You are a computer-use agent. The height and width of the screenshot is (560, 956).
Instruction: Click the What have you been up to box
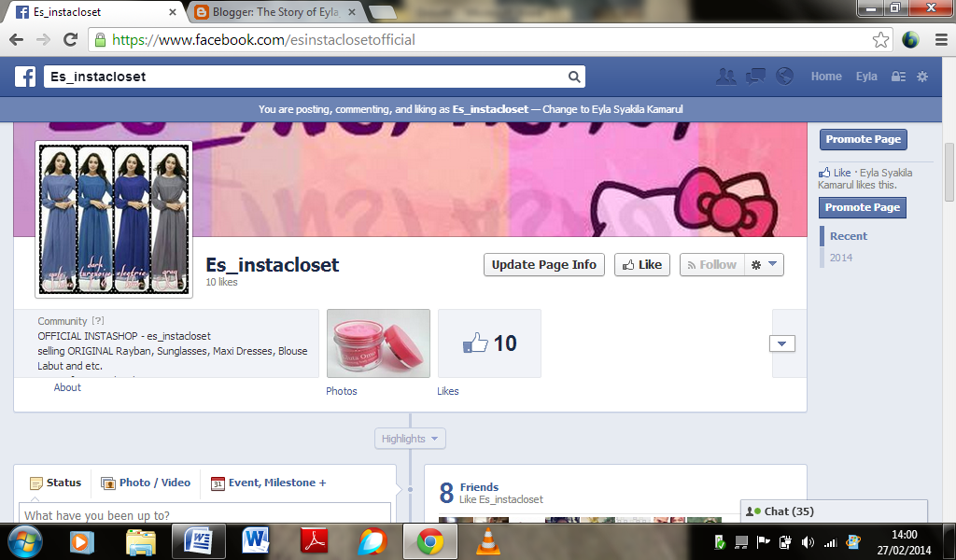(x=204, y=515)
